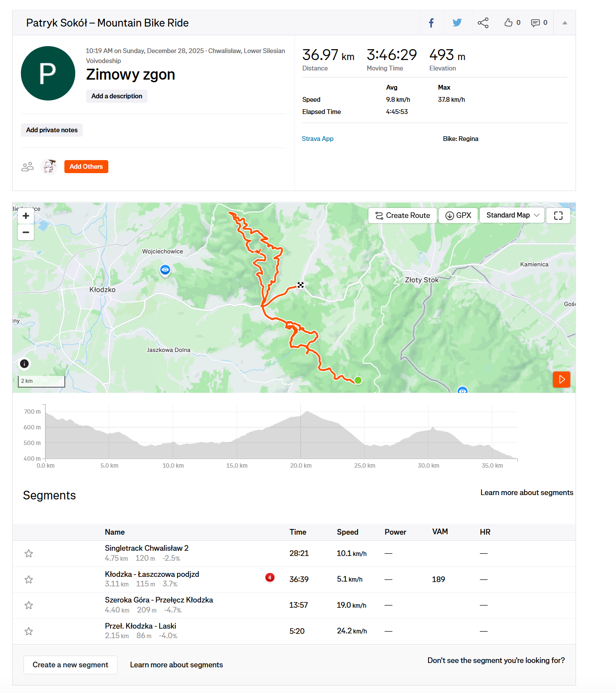The width and height of the screenshot is (616, 693).
Task: Expand map to fullscreen
Action: pyautogui.click(x=558, y=215)
